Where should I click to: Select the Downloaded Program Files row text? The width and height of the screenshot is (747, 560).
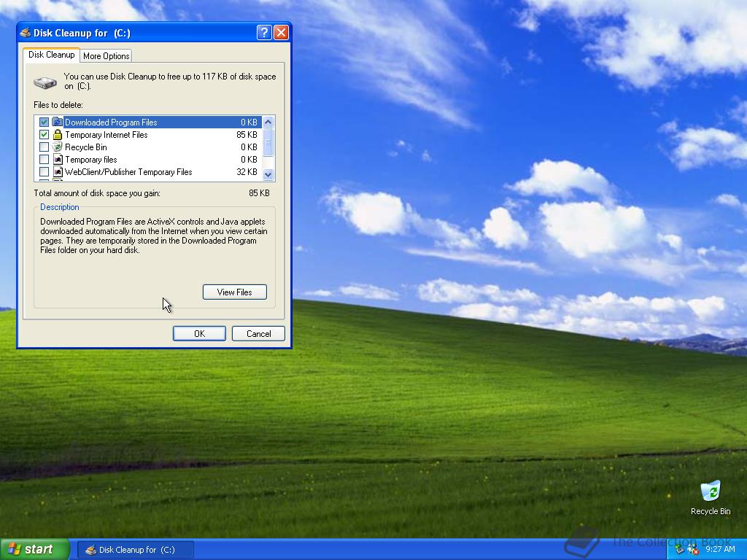click(111, 122)
